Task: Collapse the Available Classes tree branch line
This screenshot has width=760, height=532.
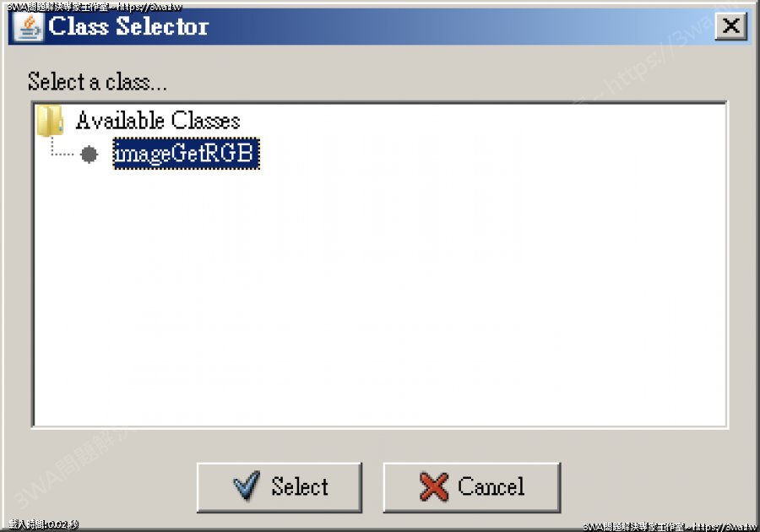Action: pos(62,146)
